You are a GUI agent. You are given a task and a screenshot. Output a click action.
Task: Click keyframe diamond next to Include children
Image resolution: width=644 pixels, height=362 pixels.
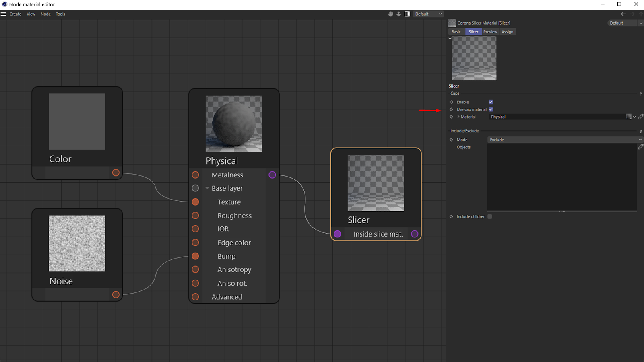point(451,217)
